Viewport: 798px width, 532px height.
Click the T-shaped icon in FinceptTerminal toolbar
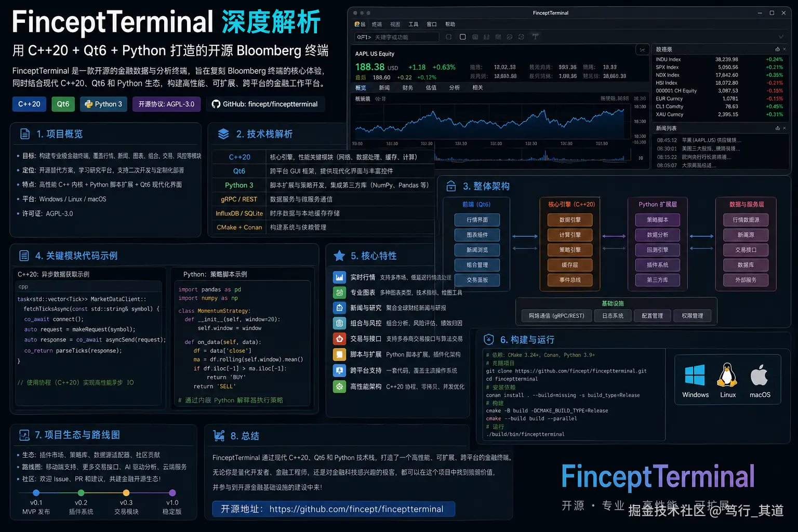535,37
